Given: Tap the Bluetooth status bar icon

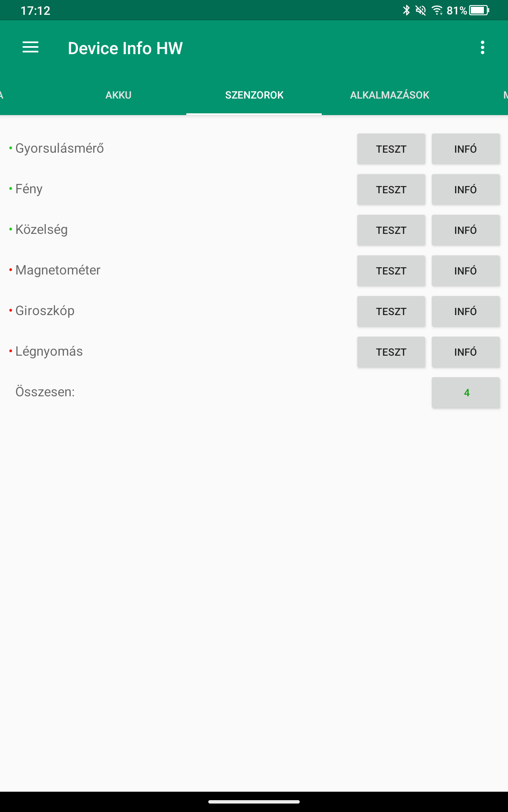Looking at the screenshot, I should click(x=406, y=10).
